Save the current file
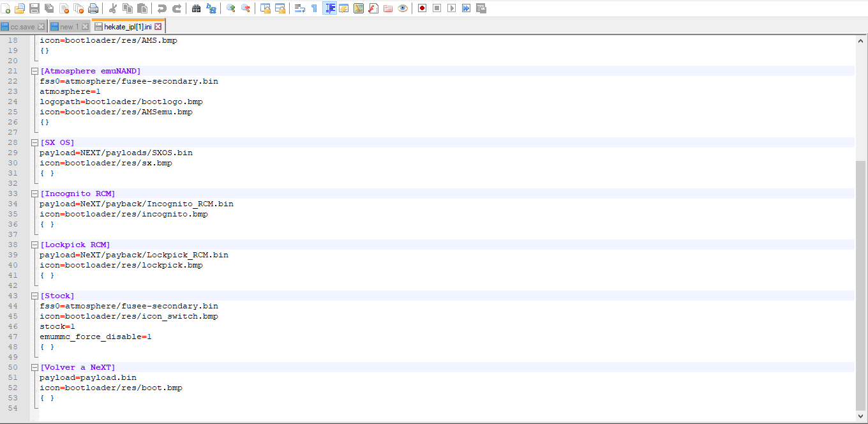 pyautogui.click(x=34, y=8)
